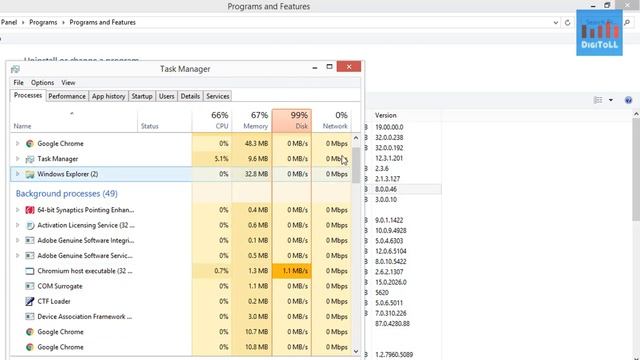Switch to the Performance tab
The height and width of the screenshot is (360, 640).
pos(67,96)
